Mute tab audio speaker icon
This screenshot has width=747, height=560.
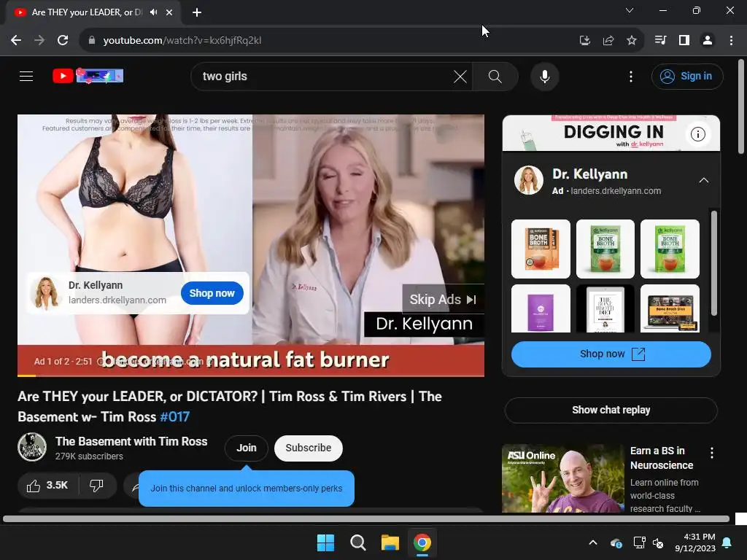[x=153, y=12]
